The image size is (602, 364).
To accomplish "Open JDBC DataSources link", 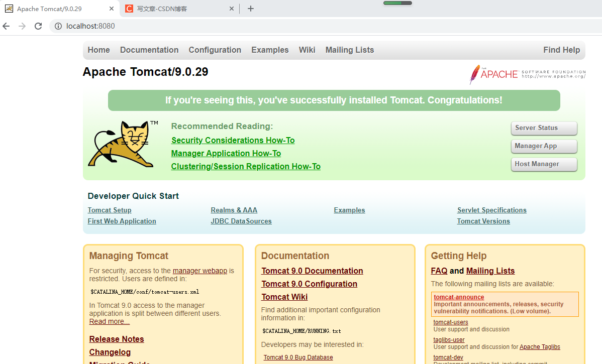I will pyautogui.click(x=241, y=221).
